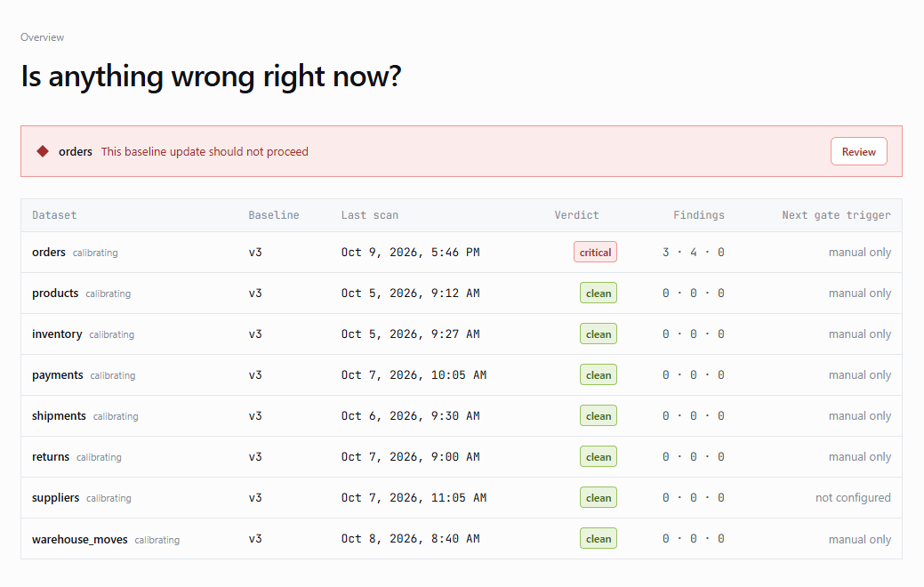This screenshot has height=587, width=924.
Task: Click the Last scan column header
Action: (369, 215)
